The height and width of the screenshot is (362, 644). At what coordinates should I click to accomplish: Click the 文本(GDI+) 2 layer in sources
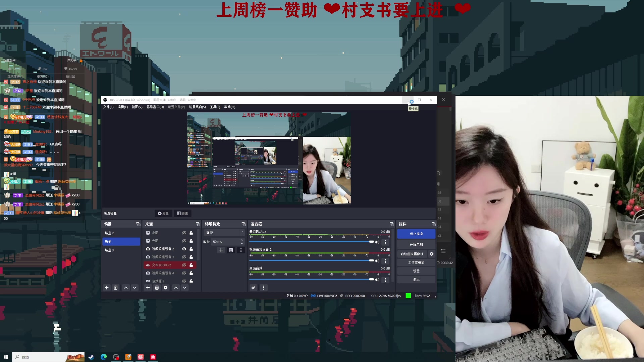pyautogui.click(x=161, y=265)
